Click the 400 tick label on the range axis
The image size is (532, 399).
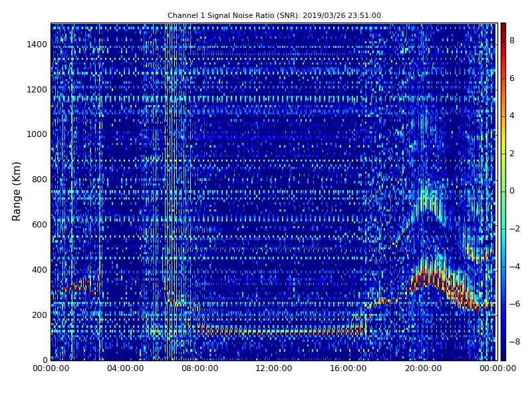[39, 270]
